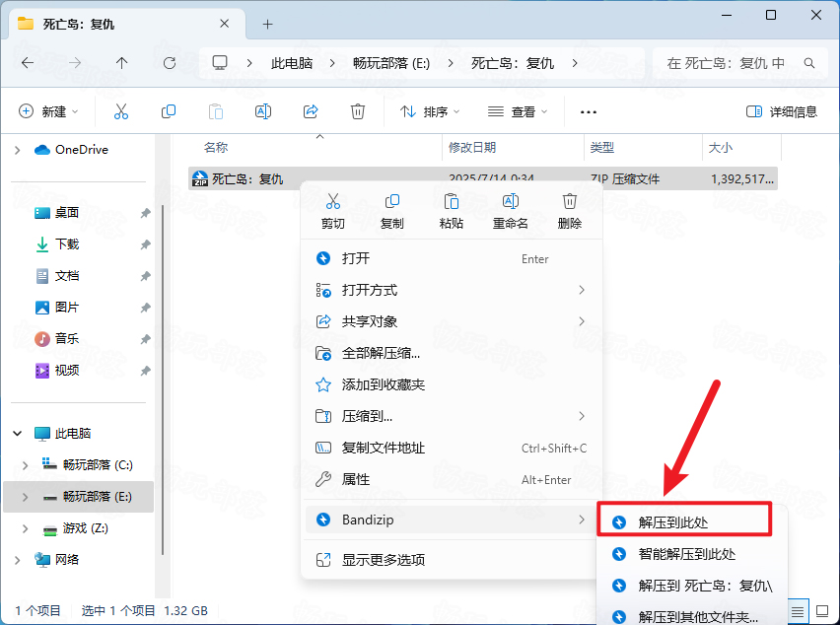840x625 pixels.
Task: Click the Rename icon in the toolbar
Action: pos(263,111)
